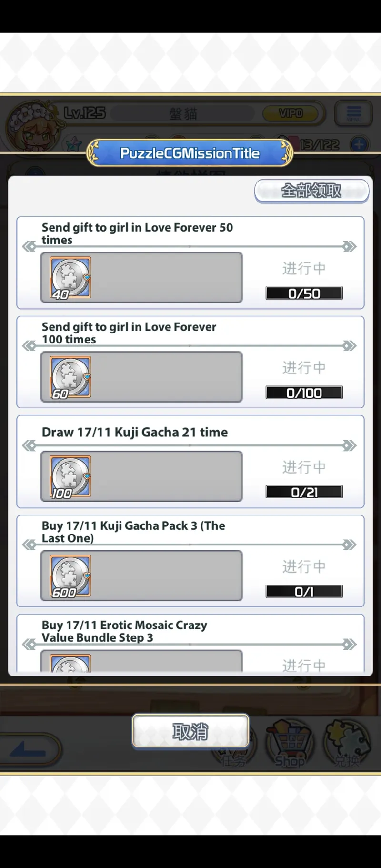Select the 0/100 gift progress bar
This screenshot has height=868, width=381.
(x=304, y=393)
